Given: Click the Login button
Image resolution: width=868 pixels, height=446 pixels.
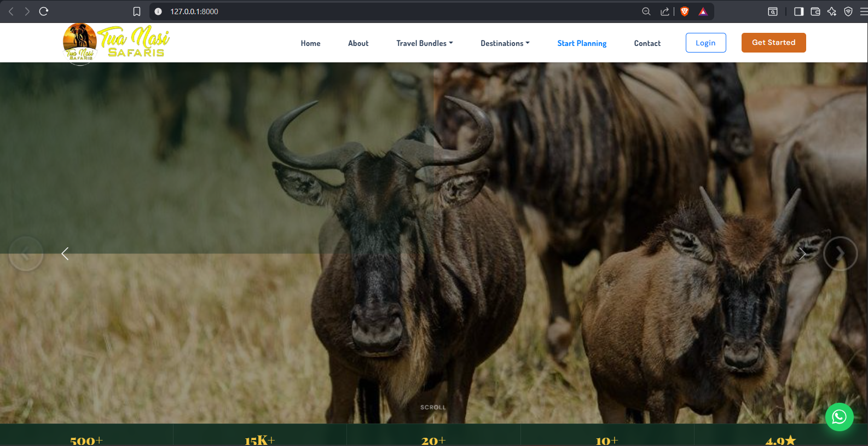Looking at the screenshot, I should pyautogui.click(x=705, y=43).
